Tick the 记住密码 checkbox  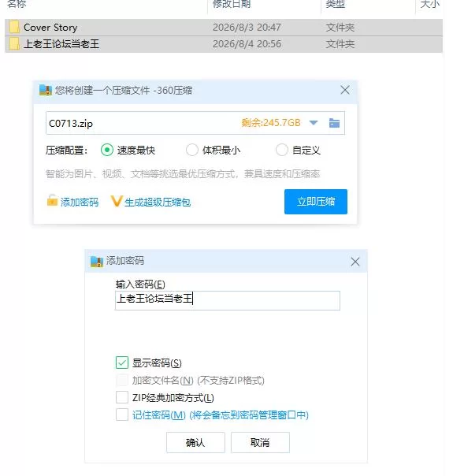pos(122,415)
